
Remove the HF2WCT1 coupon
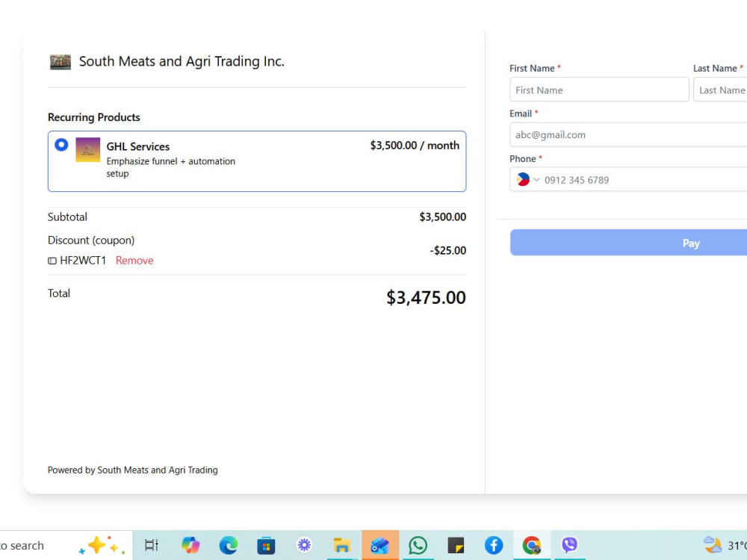point(134,261)
